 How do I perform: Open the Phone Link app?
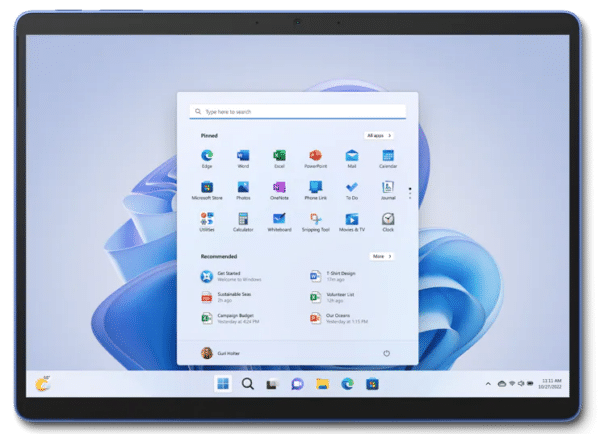(315, 190)
